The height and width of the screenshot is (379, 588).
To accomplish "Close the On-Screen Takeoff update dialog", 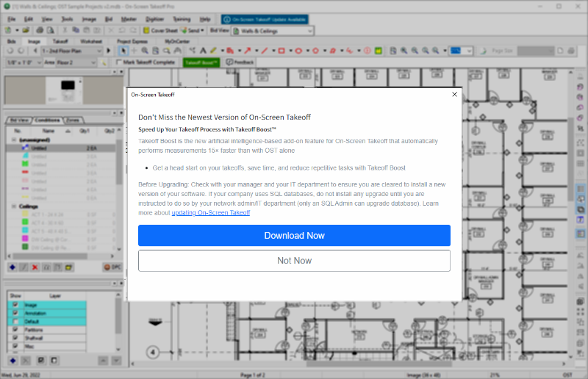I will [x=454, y=95].
